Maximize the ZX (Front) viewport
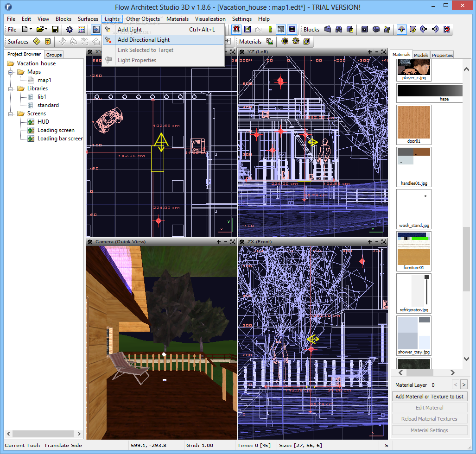This screenshot has width=476, height=454. 384,242
